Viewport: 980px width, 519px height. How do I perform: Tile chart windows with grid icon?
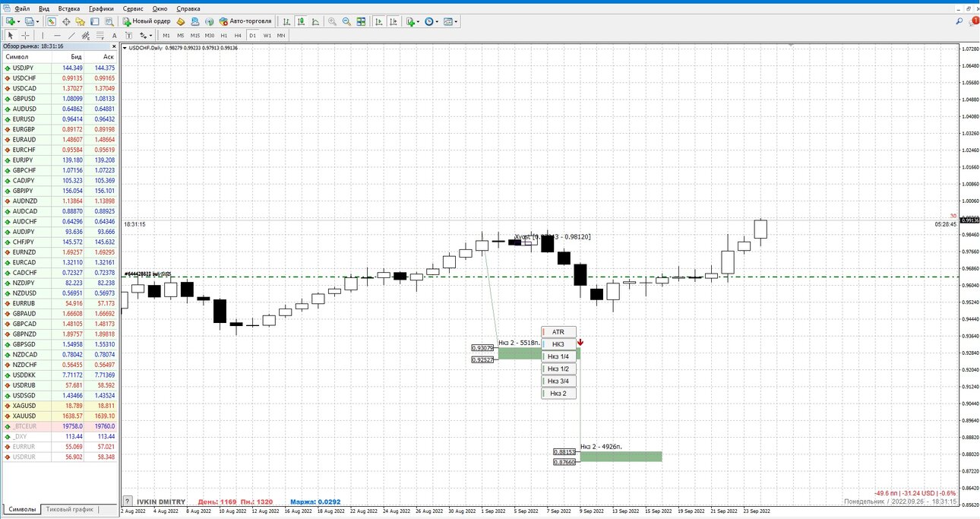click(361, 21)
